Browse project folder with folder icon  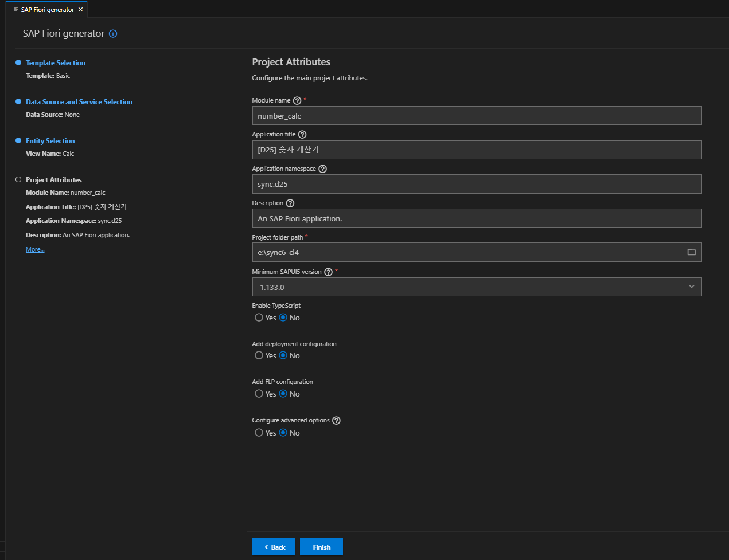(x=692, y=252)
